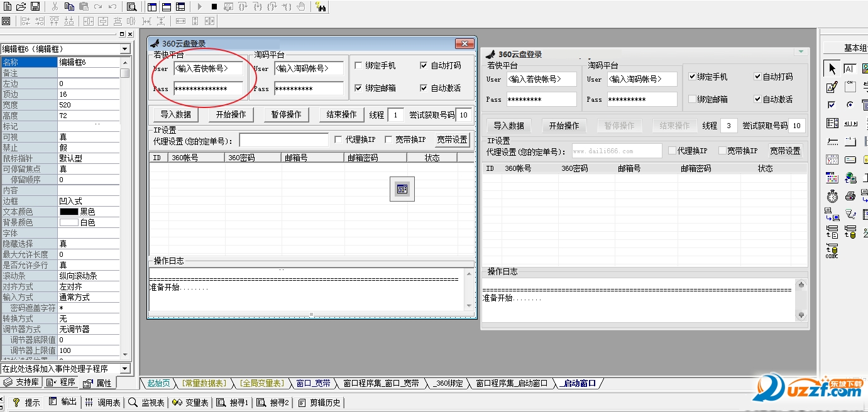Expand the component box dropdown arrow at top
Image resolution: width=868 pixels, height=412 pixels.
pos(801,51)
